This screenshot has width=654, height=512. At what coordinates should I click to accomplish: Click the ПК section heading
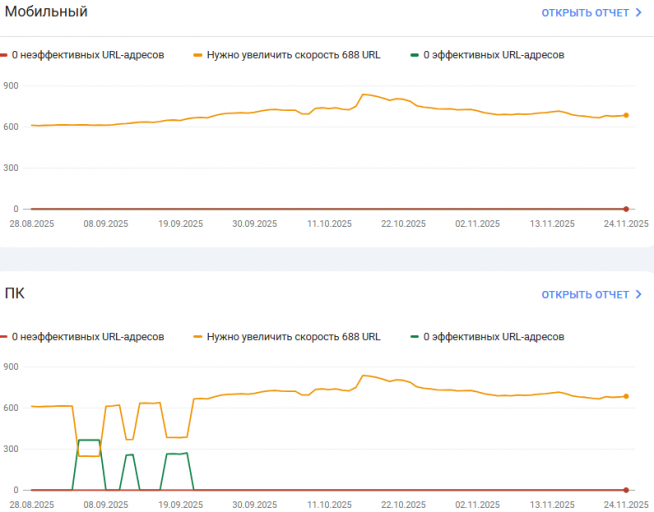tap(15, 294)
